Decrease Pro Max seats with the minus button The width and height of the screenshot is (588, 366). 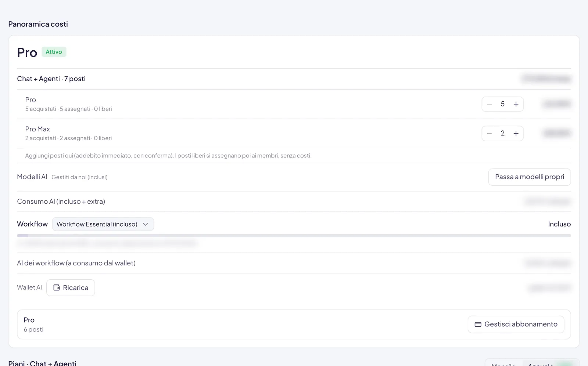tap(489, 134)
